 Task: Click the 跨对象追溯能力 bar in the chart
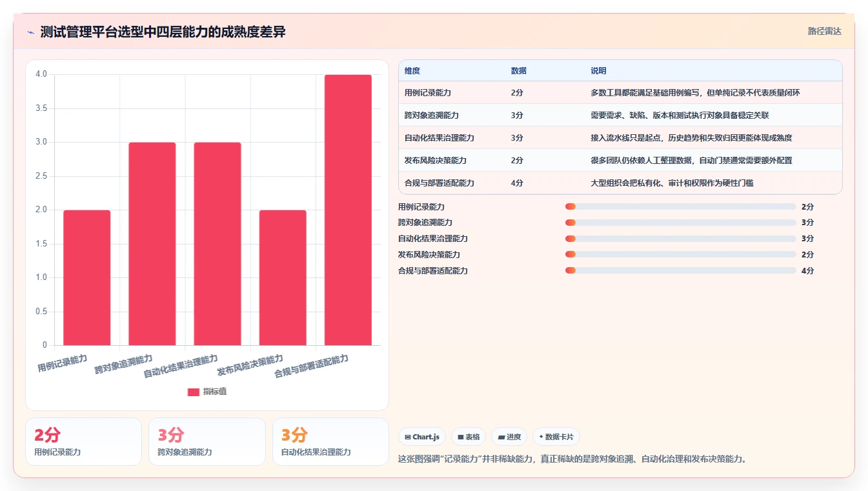point(152,244)
